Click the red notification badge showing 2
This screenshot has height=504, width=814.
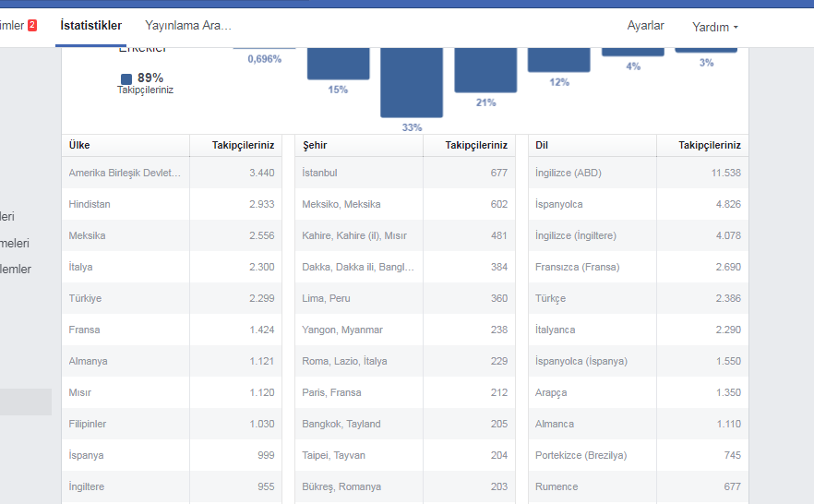[x=32, y=25]
